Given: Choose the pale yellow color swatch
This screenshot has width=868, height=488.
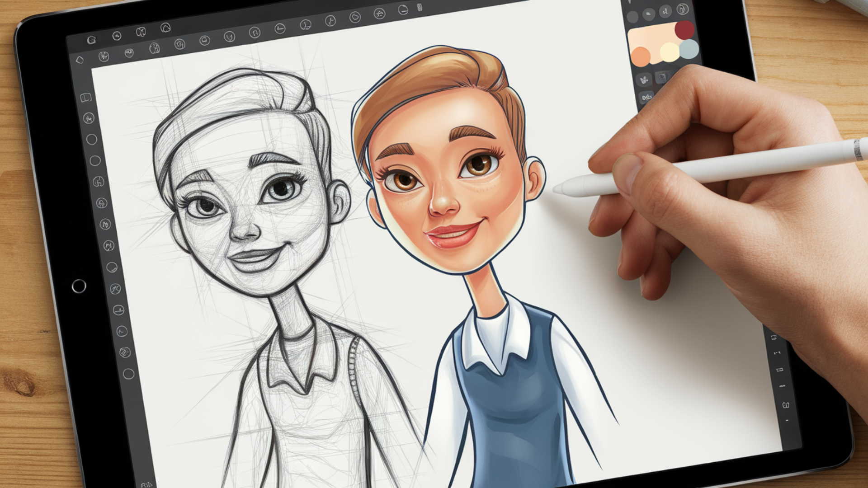Looking at the screenshot, I should (x=670, y=52).
